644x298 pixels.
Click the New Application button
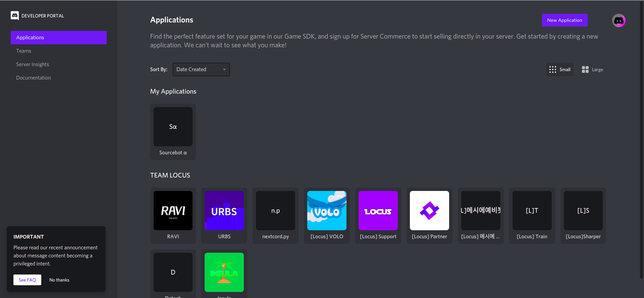[565, 20]
